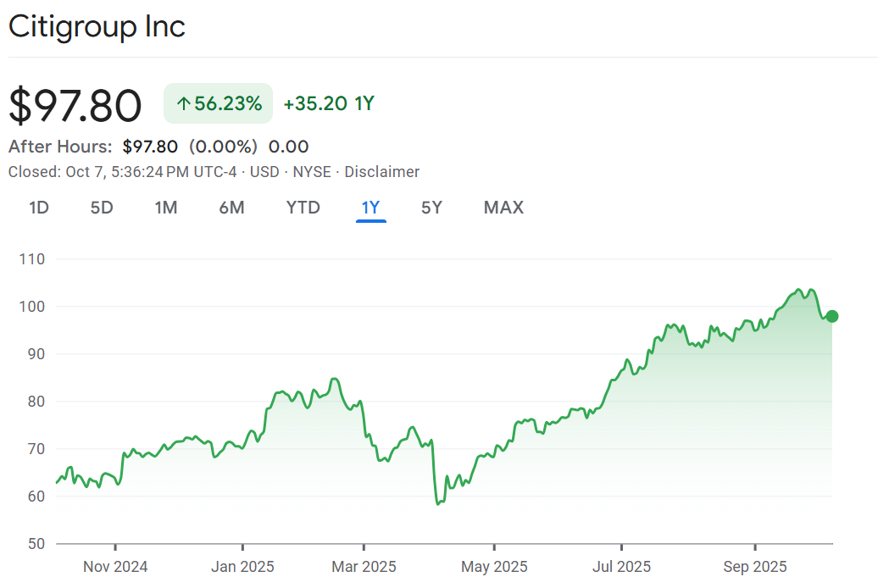
Task: Click the green up arrow in the percentage badge
Action: [x=183, y=104]
